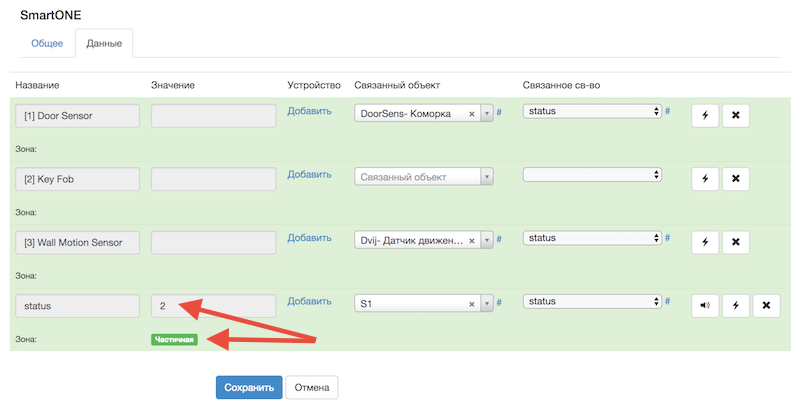Delete the Key Fob row
The height and width of the screenshot is (409, 800).
coord(736,178)
